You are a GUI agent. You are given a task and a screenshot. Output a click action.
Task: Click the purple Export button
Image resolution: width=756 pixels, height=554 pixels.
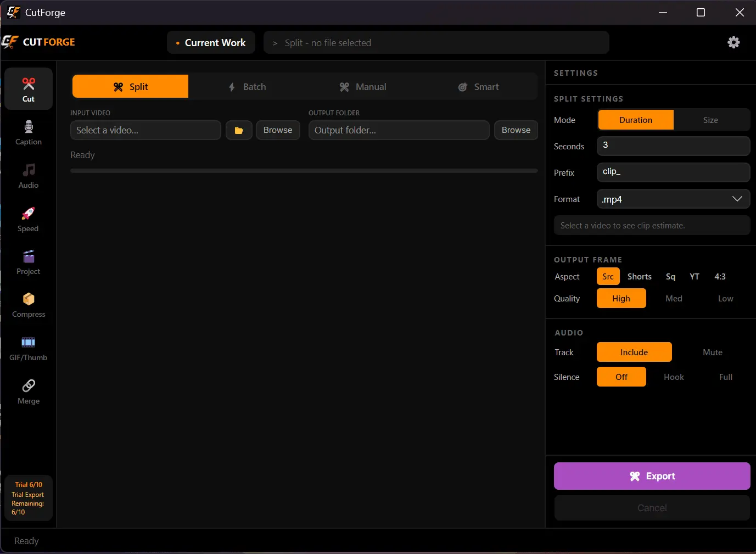point(652,476)
